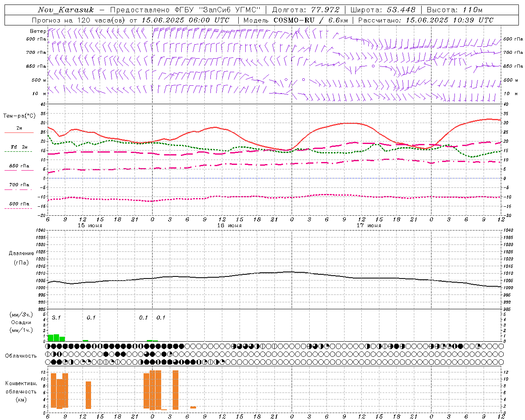Select the 15 июня date label
Screen dimensions: 525x420
(90, 226)
